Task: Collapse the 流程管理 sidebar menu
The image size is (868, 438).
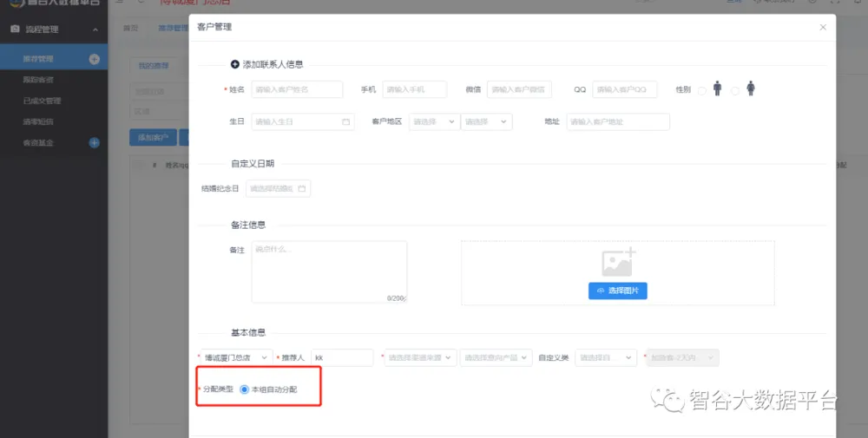Action: (x=95, y=29)
